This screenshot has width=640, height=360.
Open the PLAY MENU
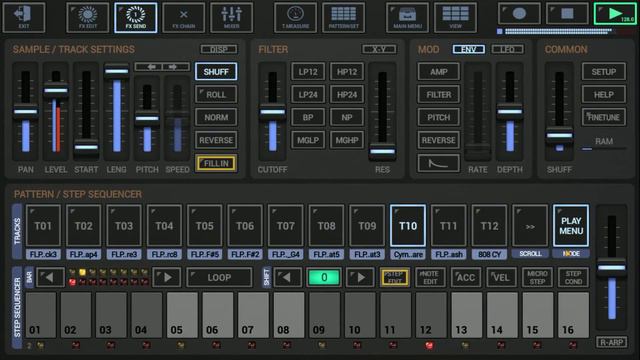[x=571, y=226]
